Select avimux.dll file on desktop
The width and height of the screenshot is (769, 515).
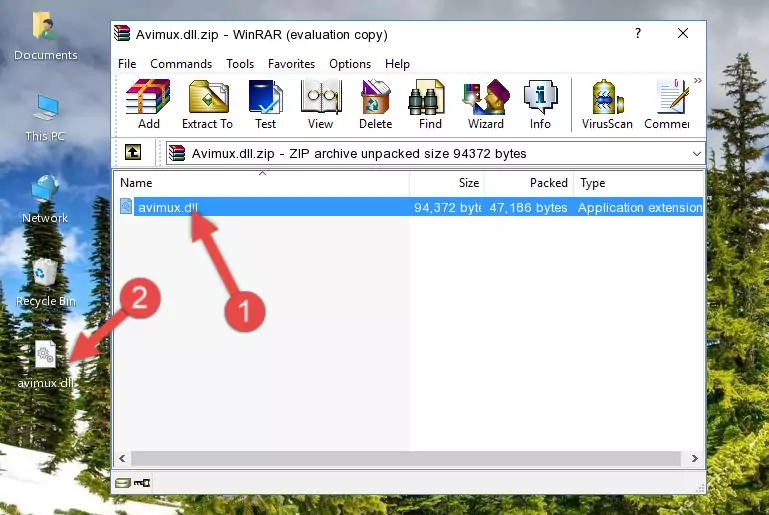46,365
